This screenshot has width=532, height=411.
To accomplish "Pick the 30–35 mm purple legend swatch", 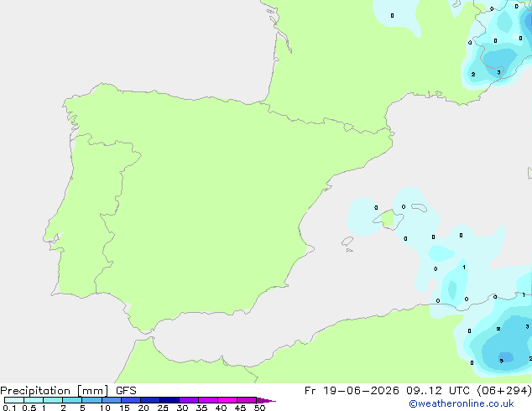I will pyautogui.click(x=189, y=400).
